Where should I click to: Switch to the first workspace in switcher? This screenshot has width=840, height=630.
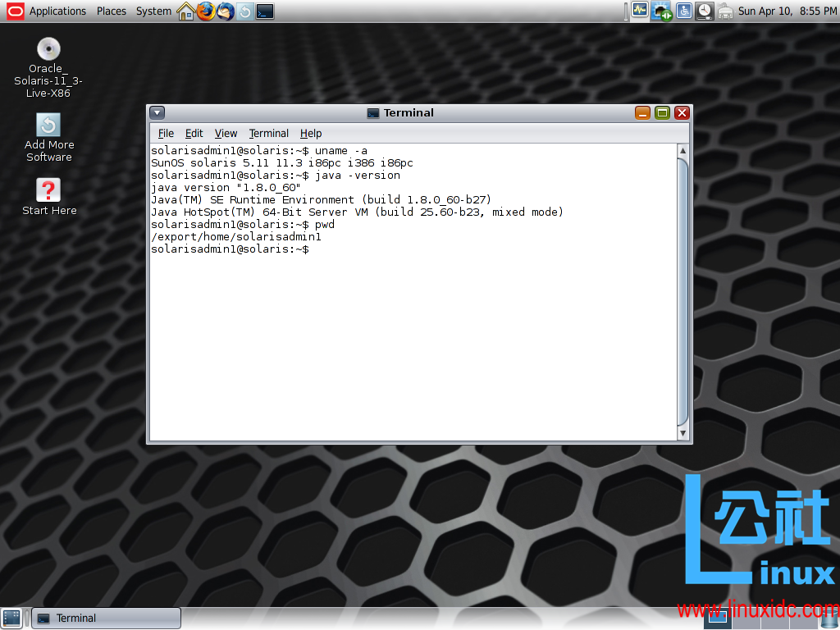718,619
